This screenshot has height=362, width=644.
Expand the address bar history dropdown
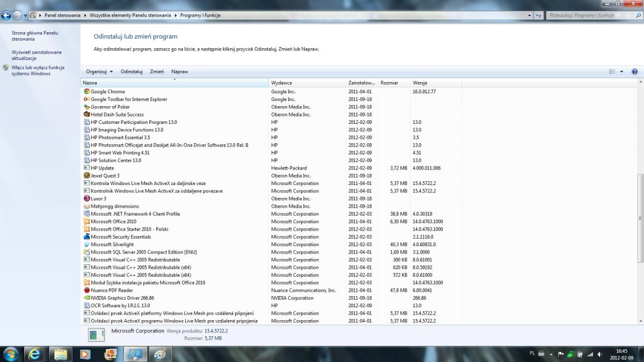point(530,16)
